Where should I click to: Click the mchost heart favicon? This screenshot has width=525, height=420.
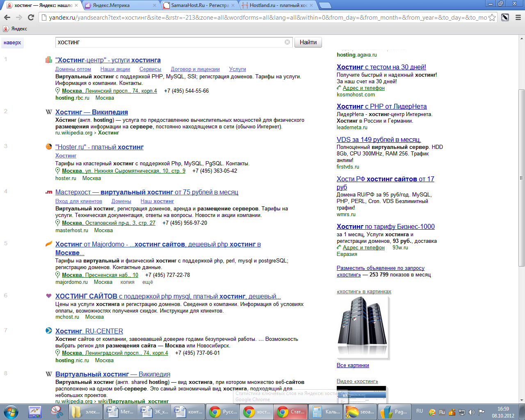(49, 296)
